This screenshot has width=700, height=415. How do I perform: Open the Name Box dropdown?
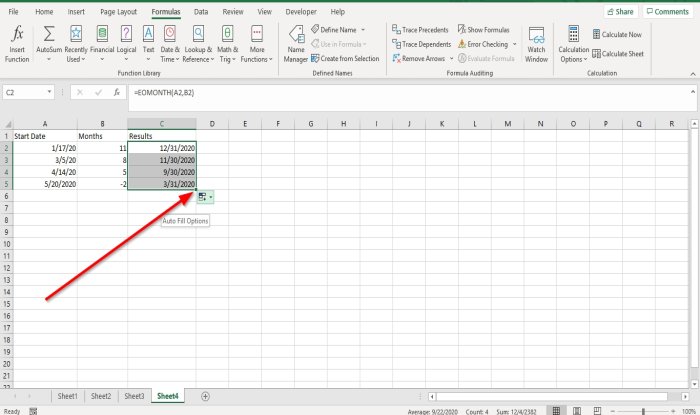click(49, 92)
